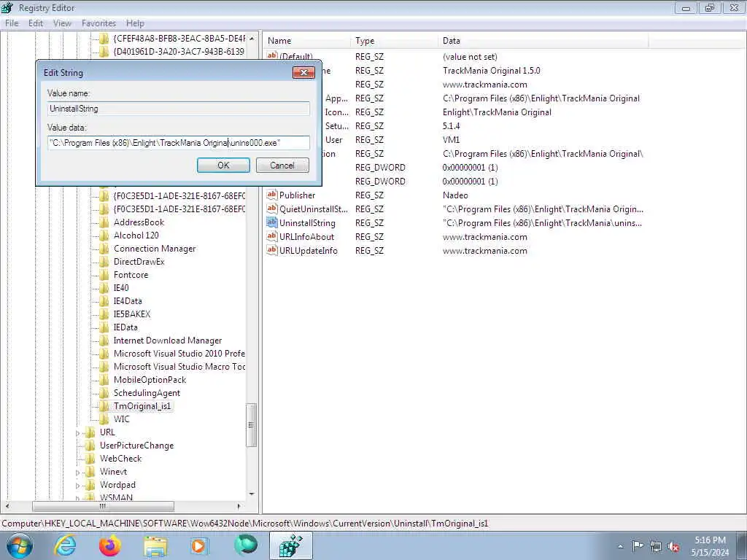The image size is (747, 560).
Task: Select the WebCheck key
Action: [x=120, y=459]
